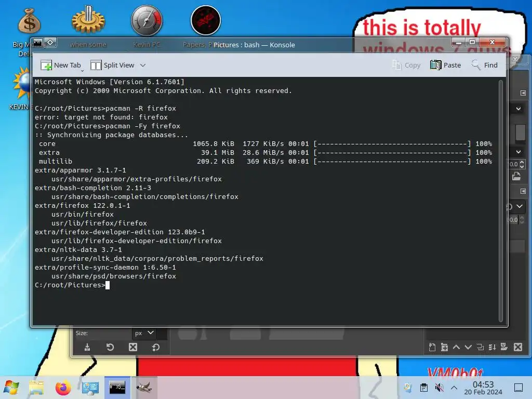The width and height of the screenshot is (532, 399).
Task: Click the Split View button
Action: tap(112, 65)
